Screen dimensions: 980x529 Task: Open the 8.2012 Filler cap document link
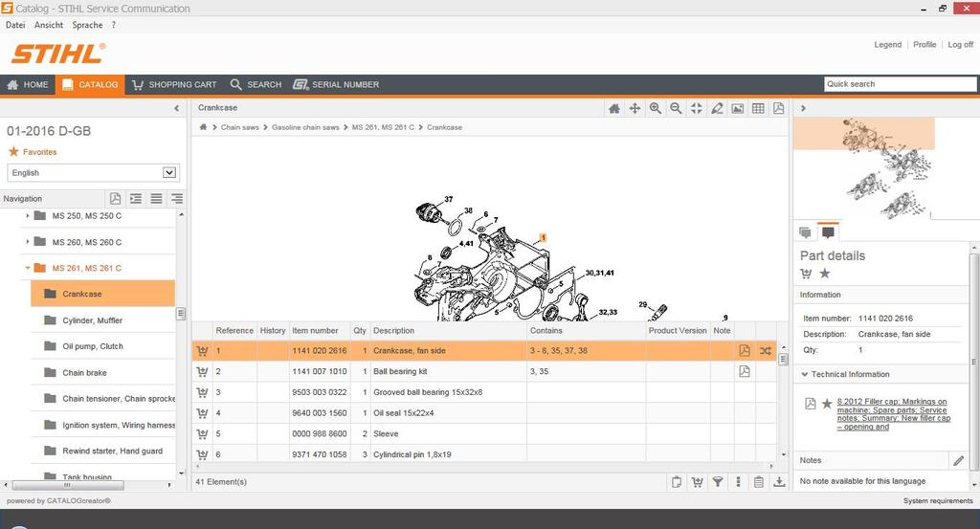pyautogui.click(x=894, y=414)
